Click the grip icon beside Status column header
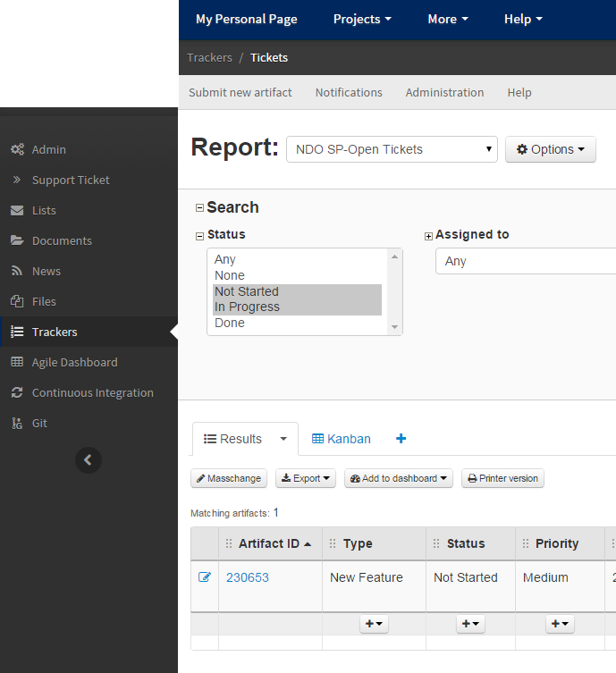 436,543
